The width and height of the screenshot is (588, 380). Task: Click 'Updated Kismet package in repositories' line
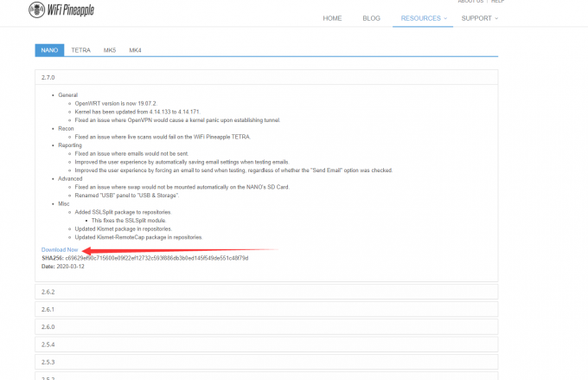[x=123, y=229]
